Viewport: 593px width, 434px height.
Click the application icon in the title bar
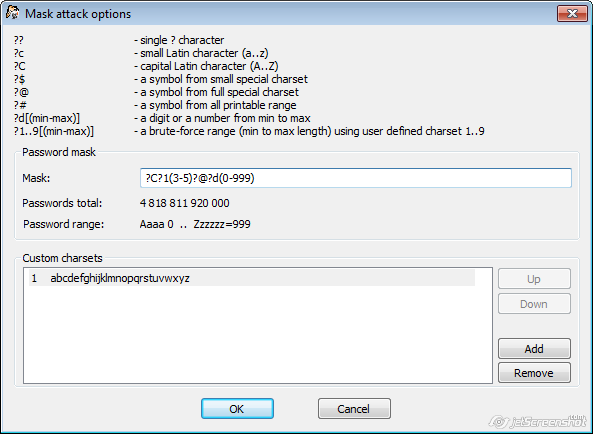[x=12, y=12]
